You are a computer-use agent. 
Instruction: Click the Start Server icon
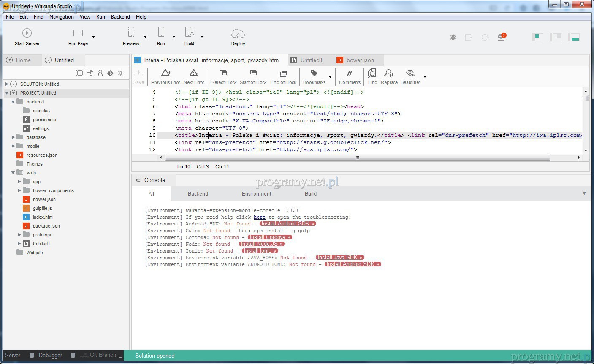point(27,33)
